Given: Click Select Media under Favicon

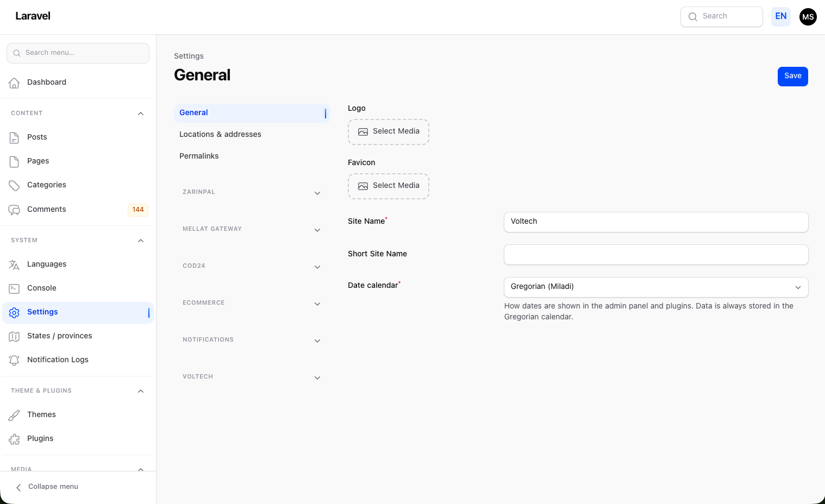Looking at the screenshot, I should [389, 186].
